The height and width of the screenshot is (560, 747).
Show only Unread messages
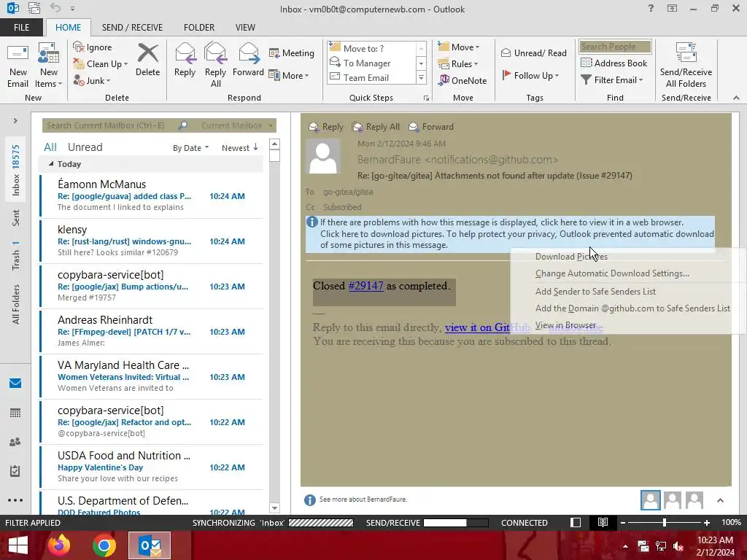click(85, 147)
